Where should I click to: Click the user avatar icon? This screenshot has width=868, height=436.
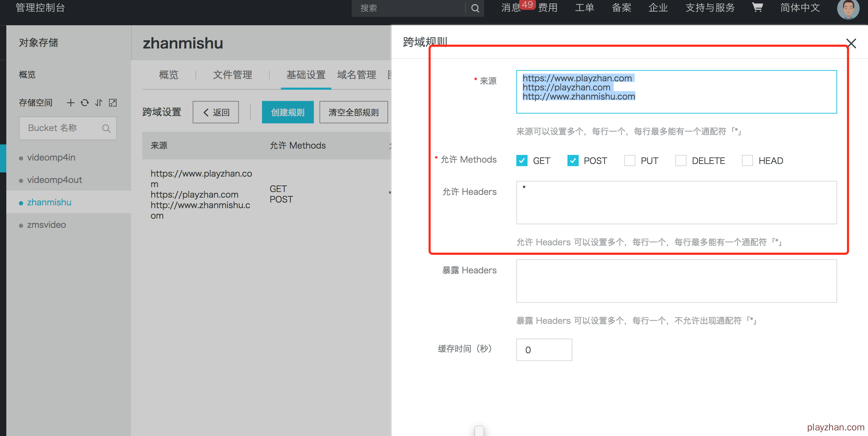tap(848, 8)
